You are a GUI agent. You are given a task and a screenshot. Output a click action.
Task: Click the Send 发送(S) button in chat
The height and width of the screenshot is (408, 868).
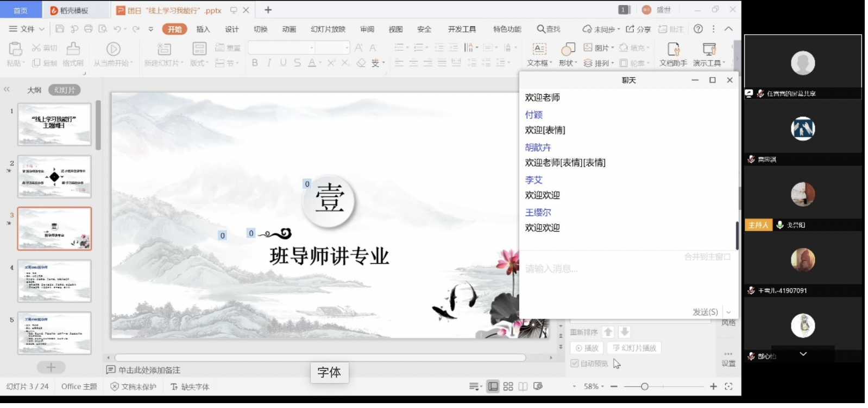click(x=705, y=312)
